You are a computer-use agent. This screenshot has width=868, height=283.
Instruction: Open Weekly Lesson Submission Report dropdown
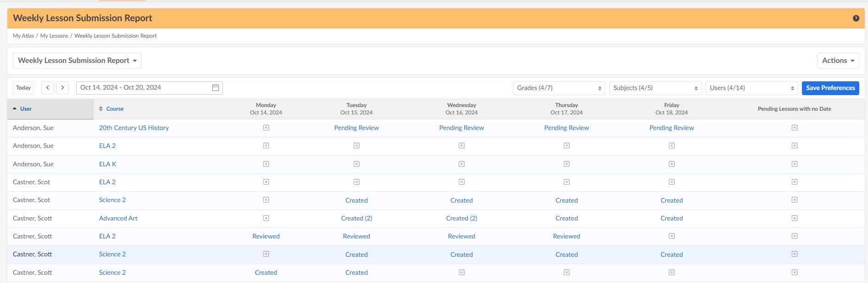77,61
